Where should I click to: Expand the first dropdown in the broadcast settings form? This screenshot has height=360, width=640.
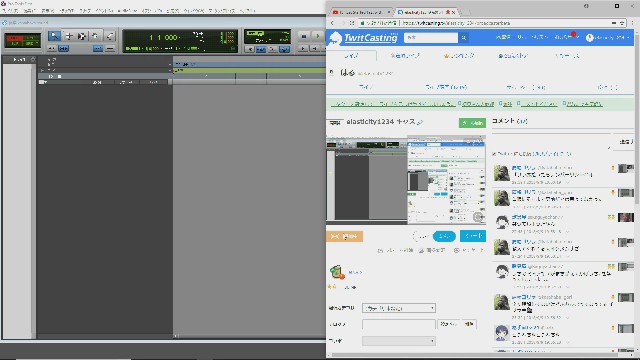point(399,308)
